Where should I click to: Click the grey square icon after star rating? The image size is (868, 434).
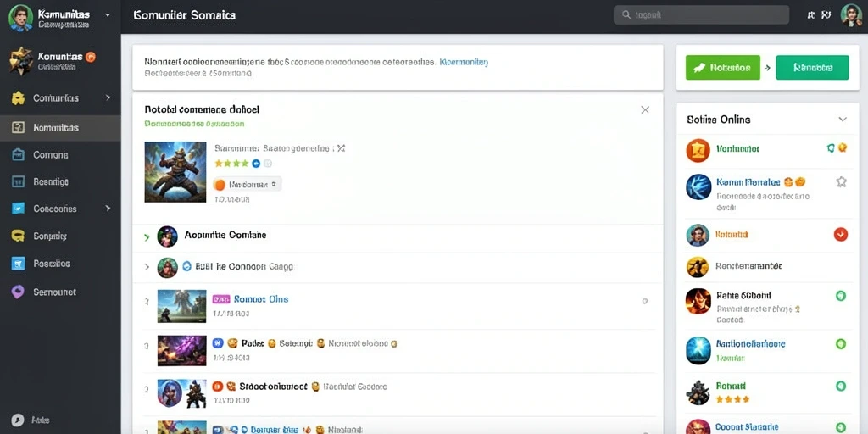point(268,164)
